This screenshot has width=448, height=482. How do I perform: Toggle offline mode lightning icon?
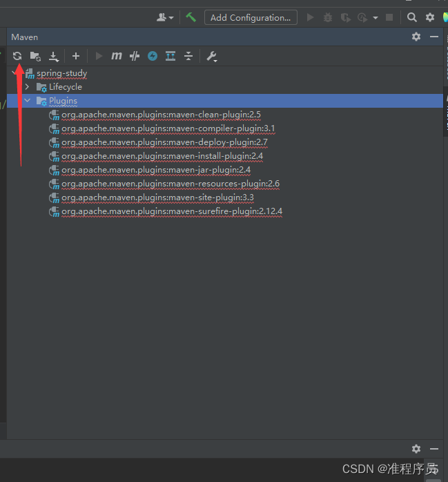153,56
